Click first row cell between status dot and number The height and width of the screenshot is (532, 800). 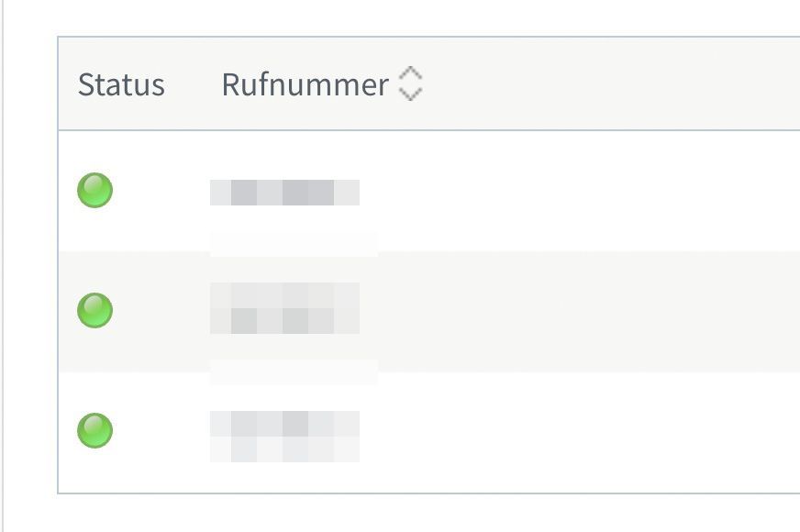161,191
